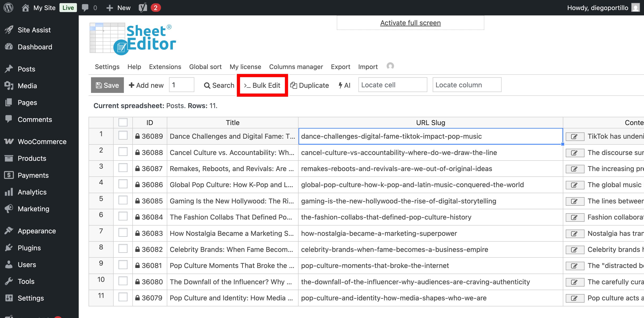Check the row checkbox for post 36089

tap(123, 136)
